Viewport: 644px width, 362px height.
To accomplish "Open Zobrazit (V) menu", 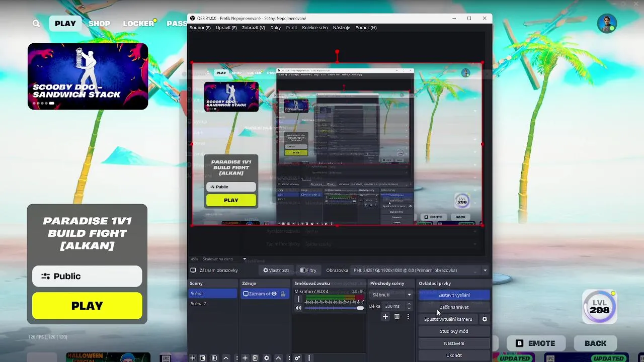I will pos(254,28).
